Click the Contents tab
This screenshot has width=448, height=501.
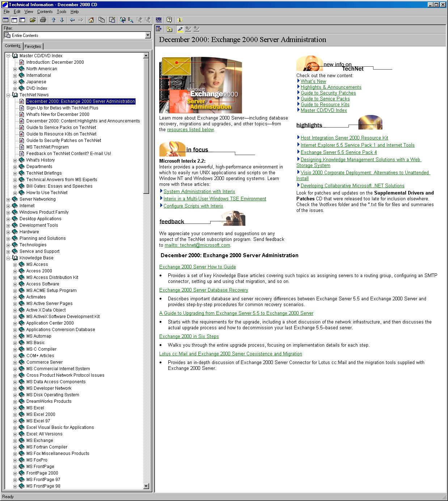13,46
